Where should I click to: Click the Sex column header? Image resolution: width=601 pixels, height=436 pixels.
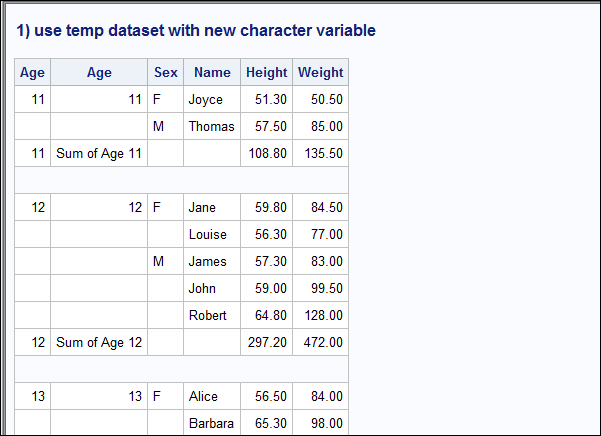point(166,72)
